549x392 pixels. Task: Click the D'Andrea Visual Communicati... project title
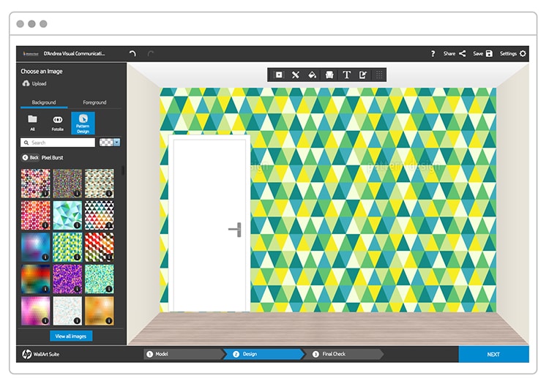tap(74, 53)
